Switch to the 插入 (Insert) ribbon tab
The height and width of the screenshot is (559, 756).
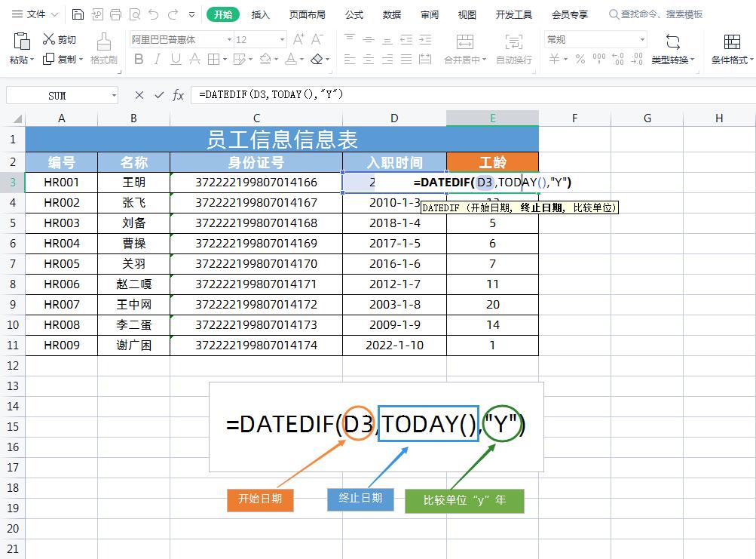pos(259,14)
